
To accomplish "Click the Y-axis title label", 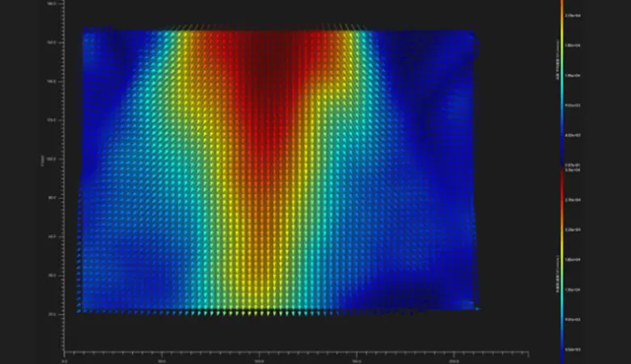I will [x=41, y=159].
